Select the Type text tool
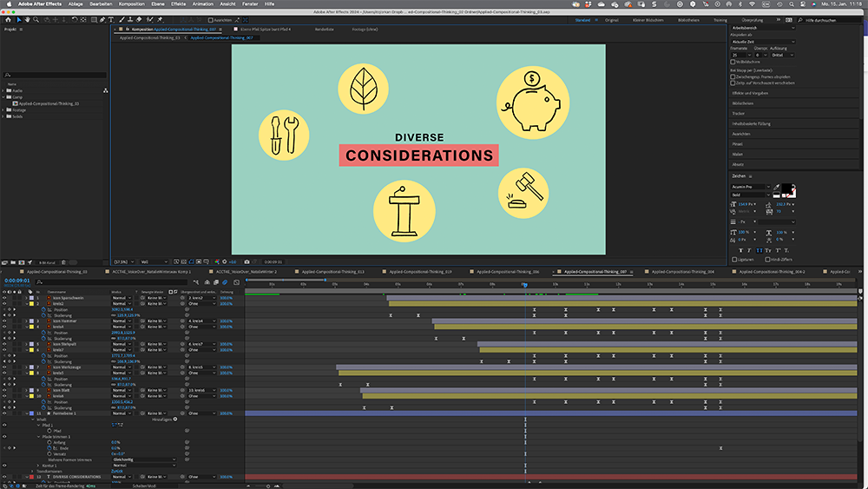 (111, 20)
